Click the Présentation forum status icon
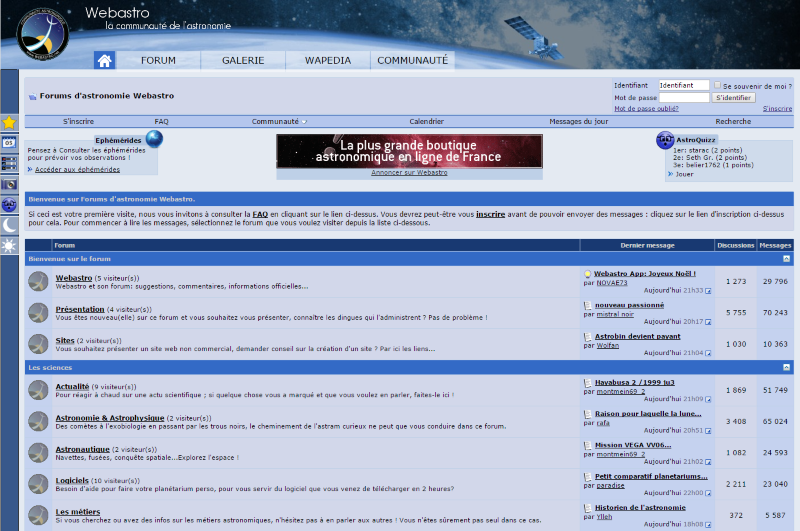 tap(38, 313)
